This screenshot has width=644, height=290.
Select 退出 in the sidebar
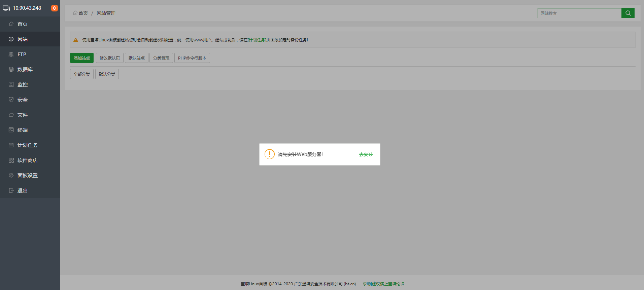(x=30, y=190)
